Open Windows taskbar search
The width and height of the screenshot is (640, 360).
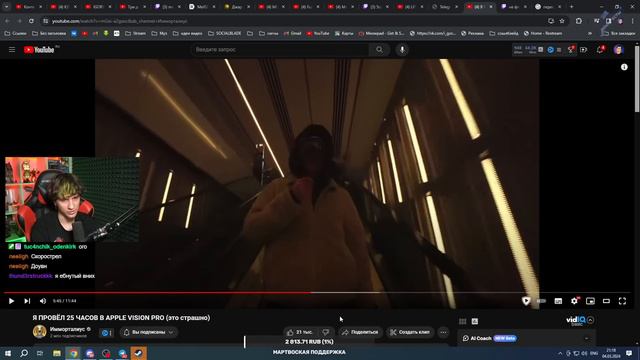pyautogui.click(x=24, y=353)
